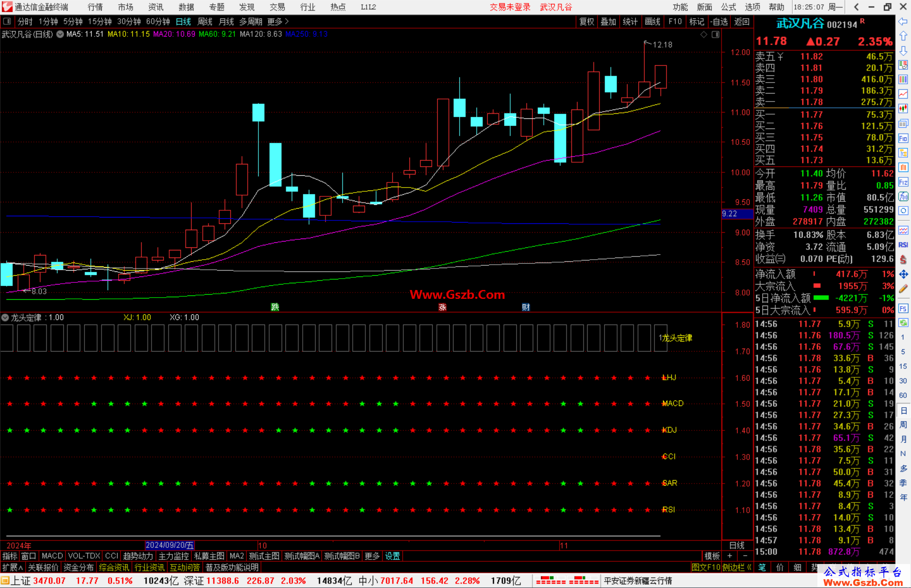Open the 复权 adjustment dropdown
911x588 pixels.
(587, 21)
